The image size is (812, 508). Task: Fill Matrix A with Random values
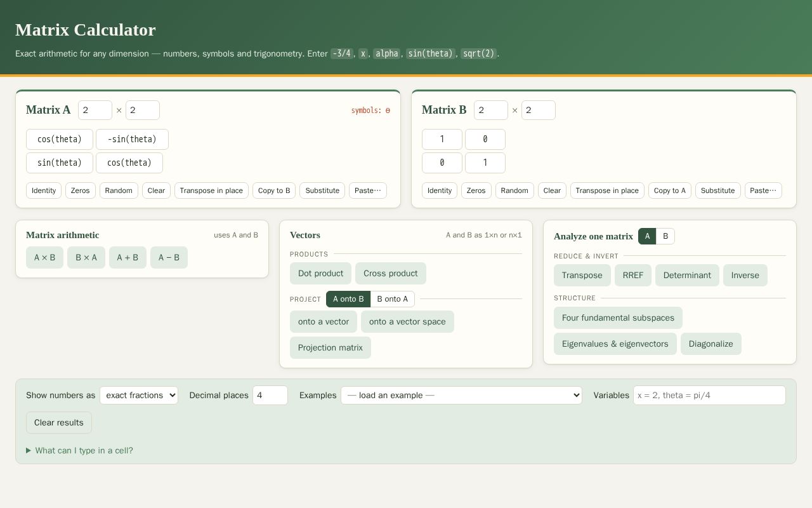pyautogui.click(x=119, y=190)
